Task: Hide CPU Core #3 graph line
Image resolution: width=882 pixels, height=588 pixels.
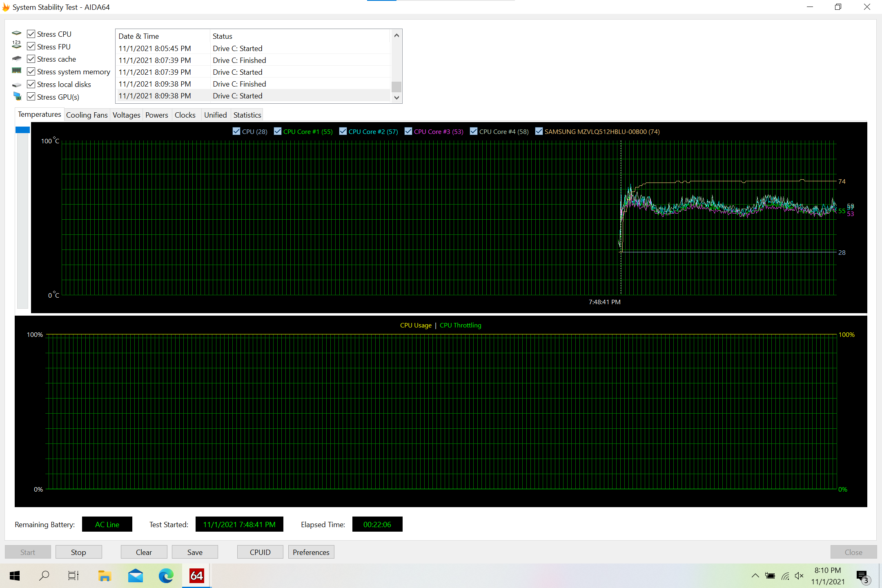Action: (x=408, y=131)
